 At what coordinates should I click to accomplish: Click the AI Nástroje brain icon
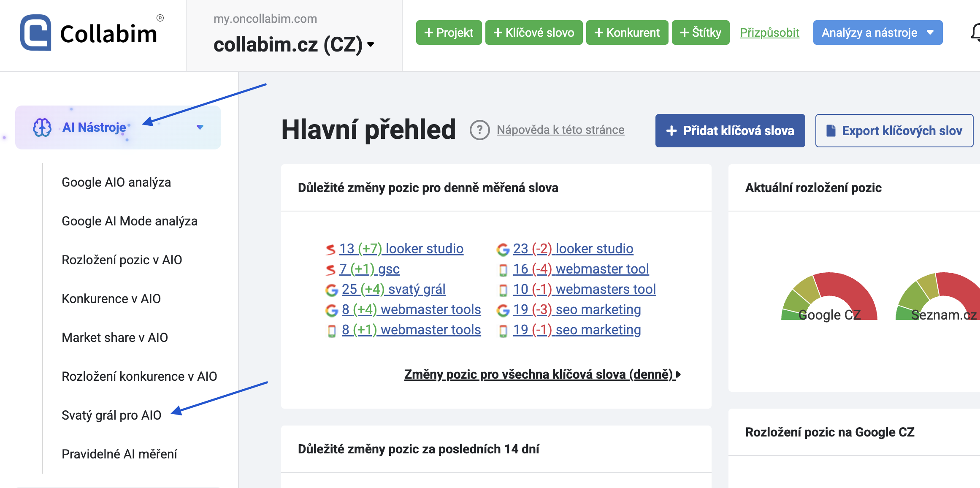[x=42, y=127]
